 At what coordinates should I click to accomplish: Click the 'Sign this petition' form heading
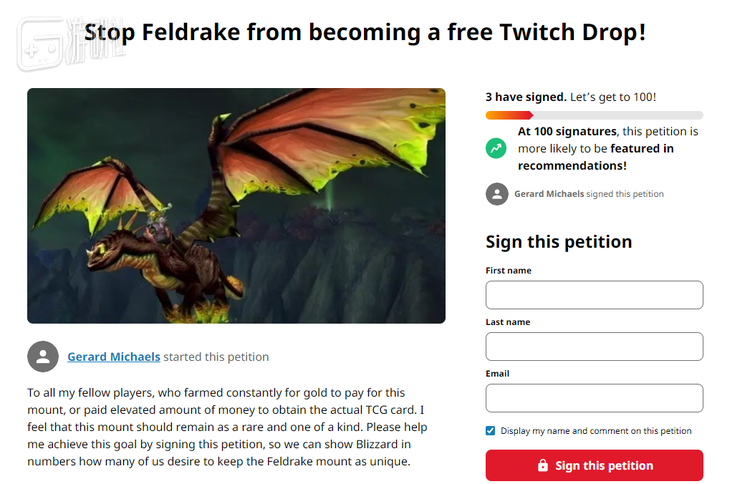click(559, 242)
